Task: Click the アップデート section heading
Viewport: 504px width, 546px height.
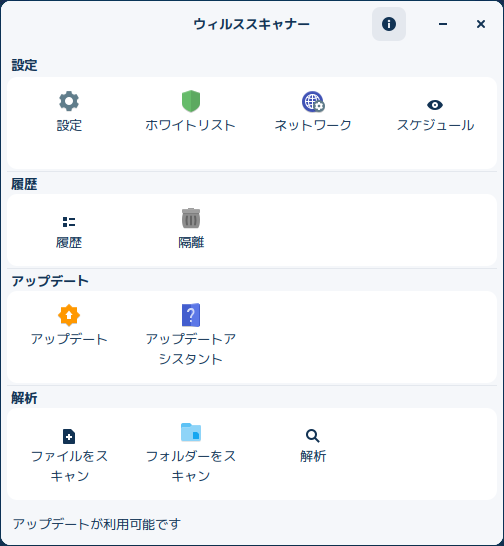Action: 50,281
